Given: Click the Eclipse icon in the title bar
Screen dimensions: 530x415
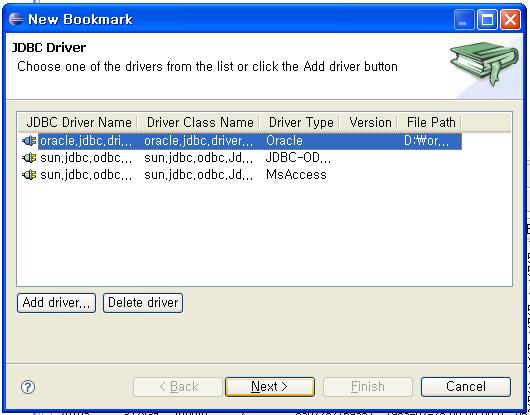Looking at the screenshot, I should [x=16, y=19].
